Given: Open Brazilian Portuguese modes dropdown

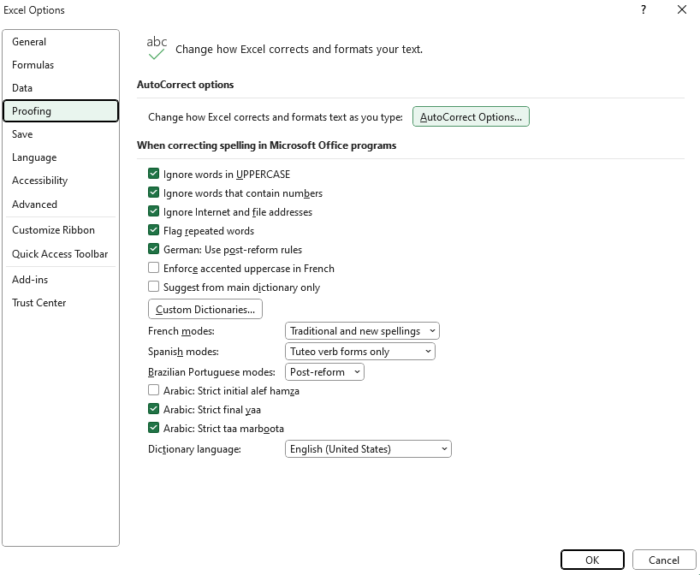Looking at the screenshot, I should click(325, 372).
